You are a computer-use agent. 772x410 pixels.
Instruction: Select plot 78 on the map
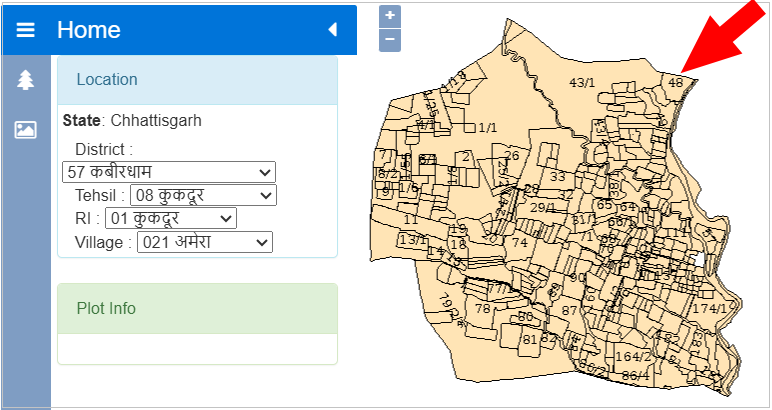click(483, 309)
